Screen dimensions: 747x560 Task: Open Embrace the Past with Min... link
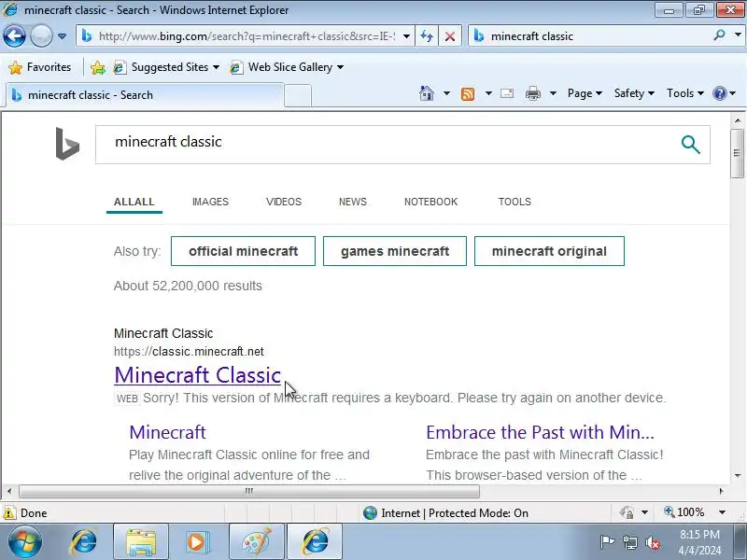tap(541, 432)
